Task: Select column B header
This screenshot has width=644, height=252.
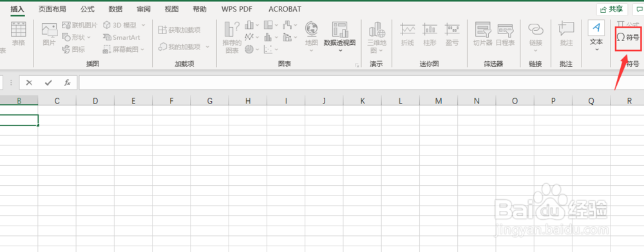Action: pos(19,100)
